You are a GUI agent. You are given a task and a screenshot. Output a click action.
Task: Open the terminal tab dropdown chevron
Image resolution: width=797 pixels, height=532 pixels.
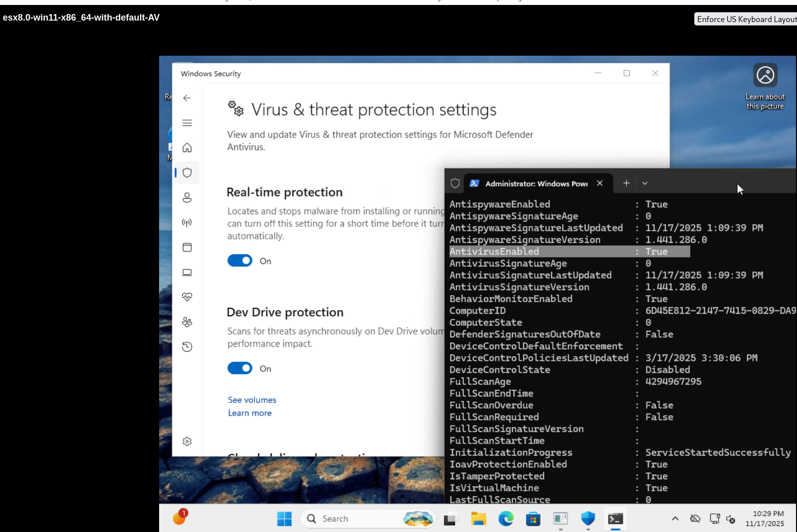click(645, 183)
